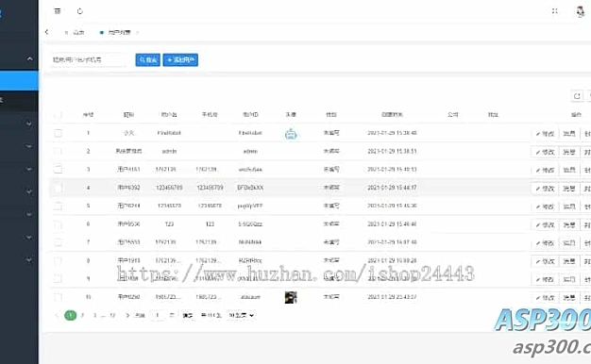Click the message button for row 3
The width and height of the screenshot is (591, 364).
tap(569, 170)
